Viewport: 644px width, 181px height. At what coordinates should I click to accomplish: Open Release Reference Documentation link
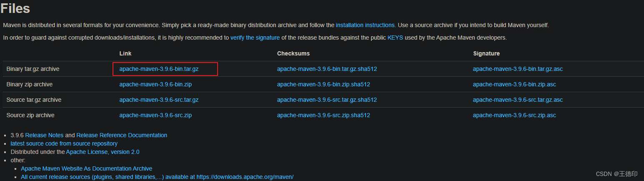click(x=122, y=135)
